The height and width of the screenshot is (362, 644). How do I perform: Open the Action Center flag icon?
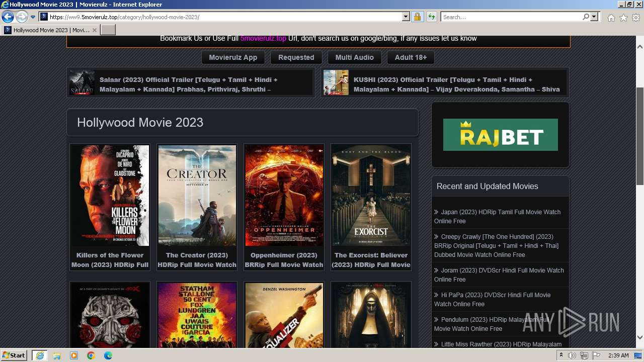point(596,355)
